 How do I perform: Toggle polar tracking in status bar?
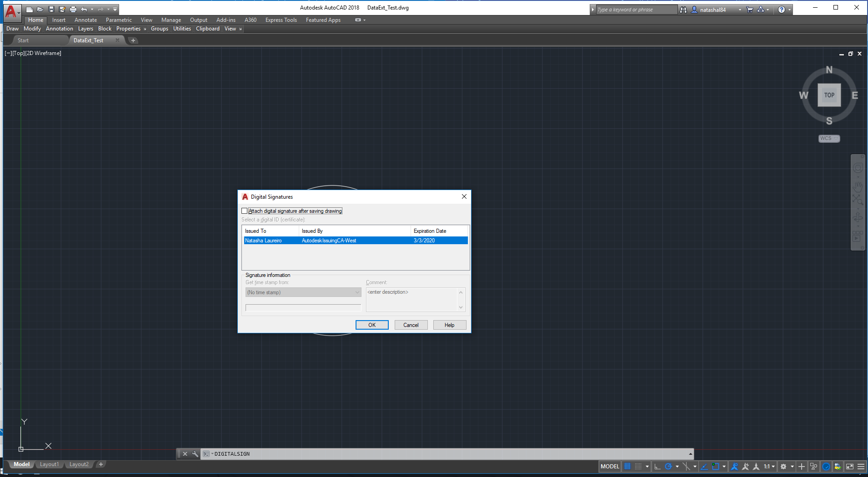(x=668, y=467)
